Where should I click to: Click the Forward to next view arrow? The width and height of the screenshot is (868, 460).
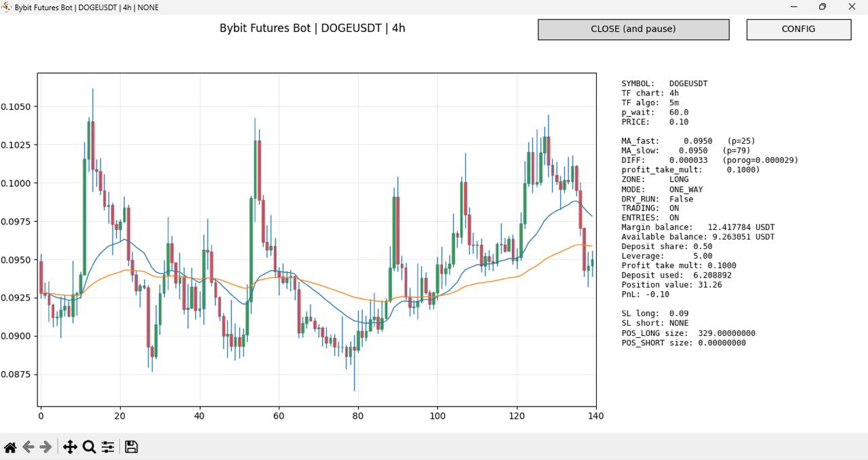[45, 447]
